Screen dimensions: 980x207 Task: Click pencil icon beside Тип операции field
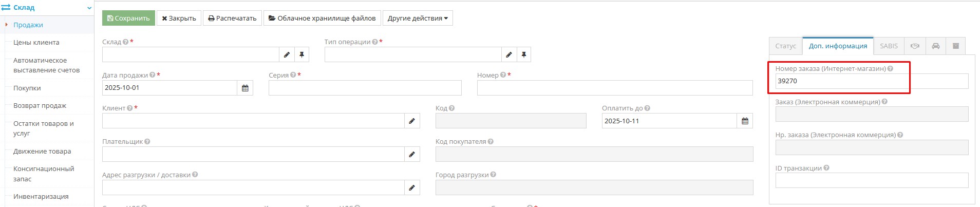(508, 54)
